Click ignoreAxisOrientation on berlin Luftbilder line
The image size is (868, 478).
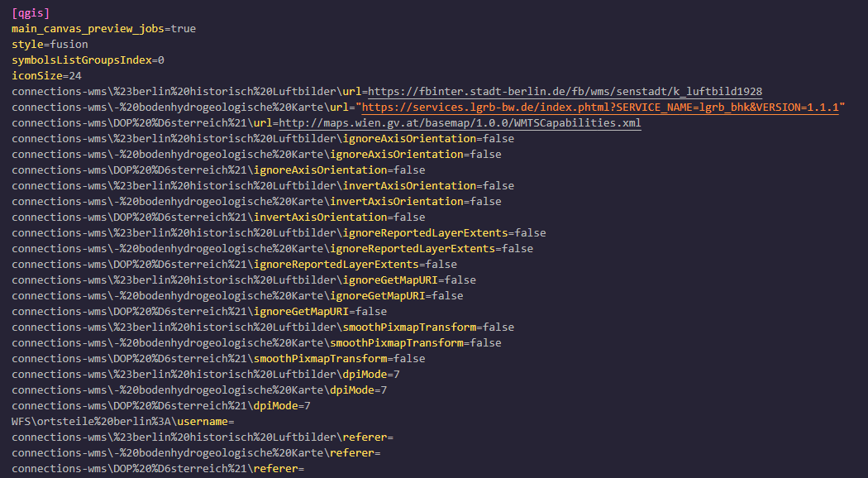pos(410,139)
